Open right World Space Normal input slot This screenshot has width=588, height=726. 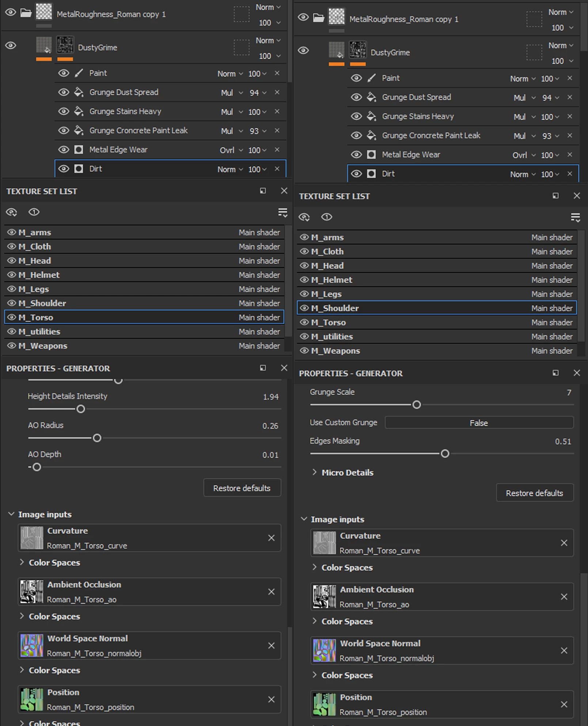442,651
